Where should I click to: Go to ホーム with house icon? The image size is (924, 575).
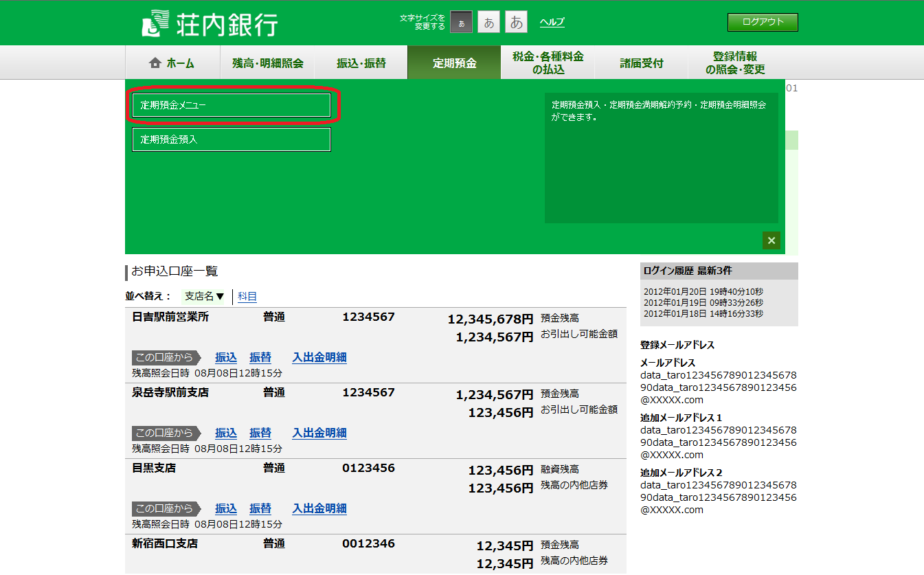click(172, 63)
